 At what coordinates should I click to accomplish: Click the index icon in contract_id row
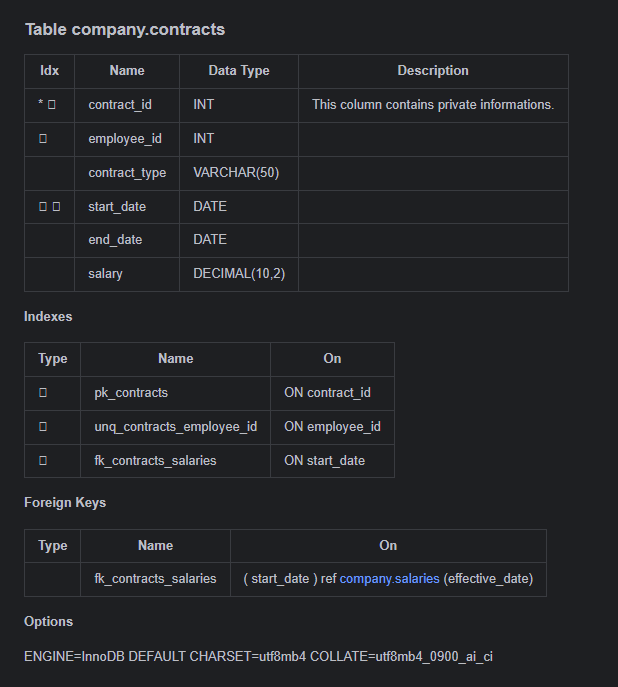point(52,105)
